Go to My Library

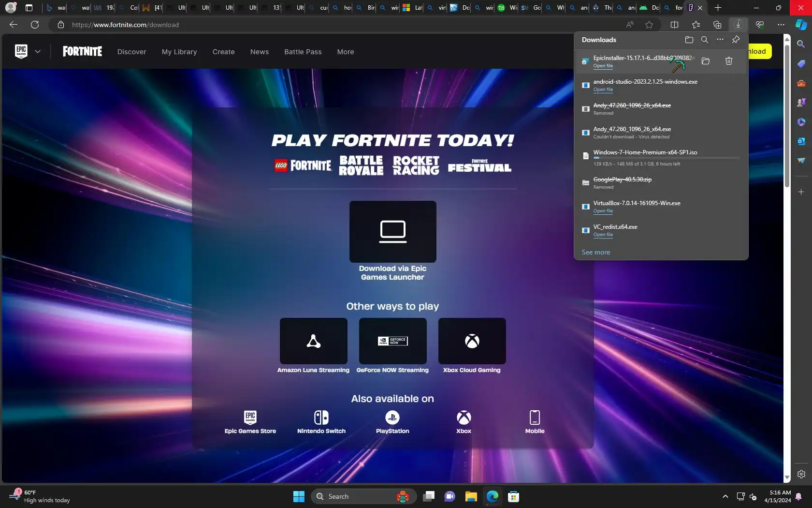179,52
